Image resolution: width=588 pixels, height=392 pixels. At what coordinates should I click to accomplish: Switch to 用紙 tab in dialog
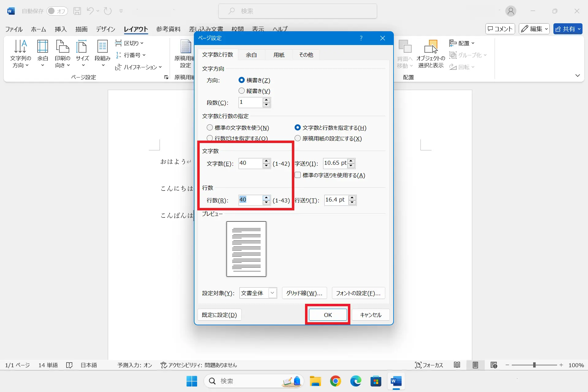coord(279,55)
